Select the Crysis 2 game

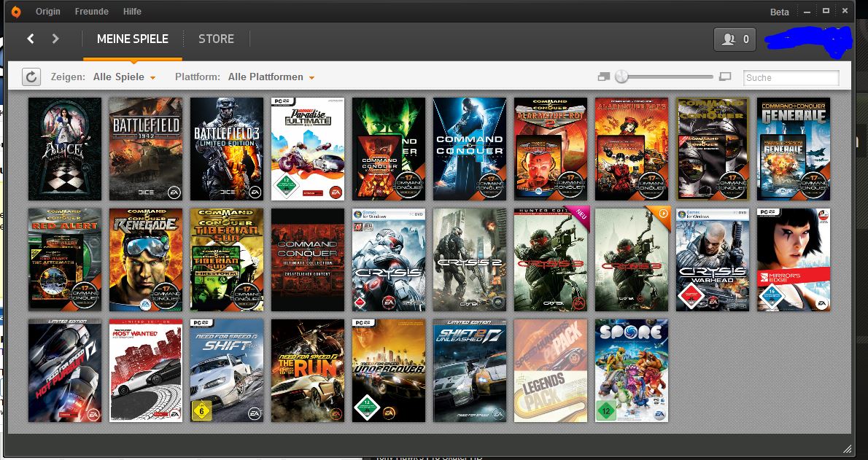(x=470, y=260)
